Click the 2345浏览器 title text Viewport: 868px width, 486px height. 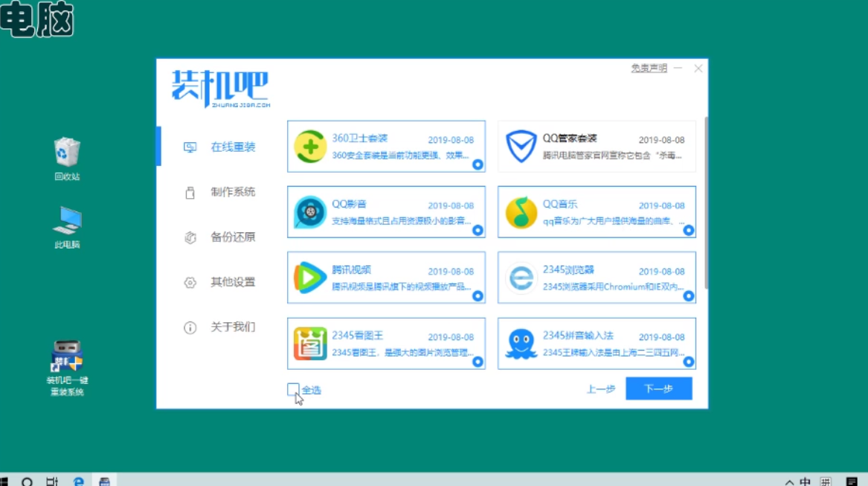click(568, 269)
